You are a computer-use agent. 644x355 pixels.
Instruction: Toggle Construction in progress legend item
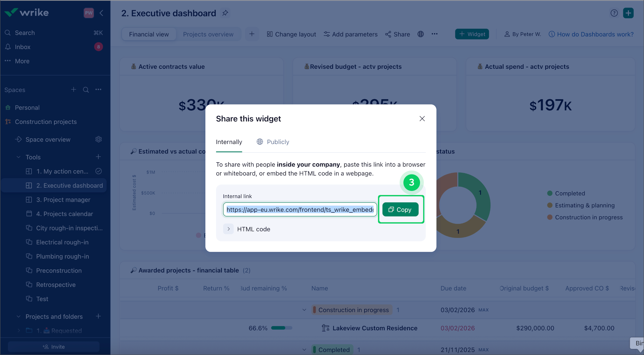click(585, 217)
